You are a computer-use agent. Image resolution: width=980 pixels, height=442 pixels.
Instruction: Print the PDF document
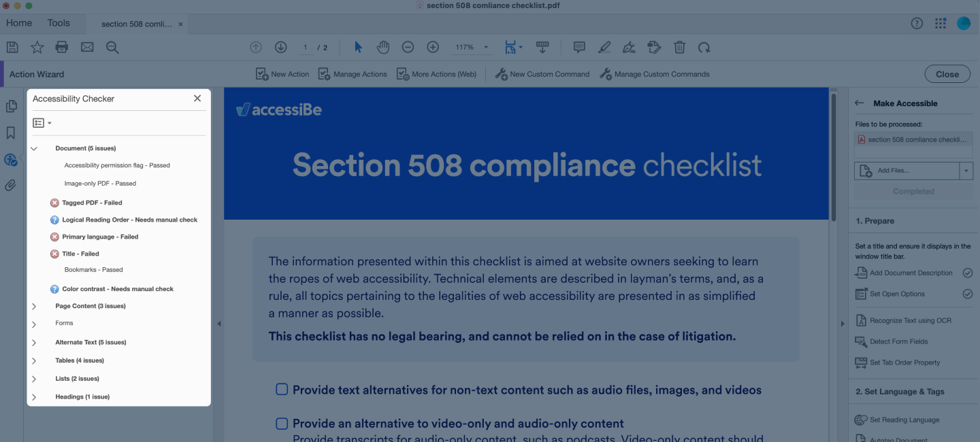click(61, 47)
